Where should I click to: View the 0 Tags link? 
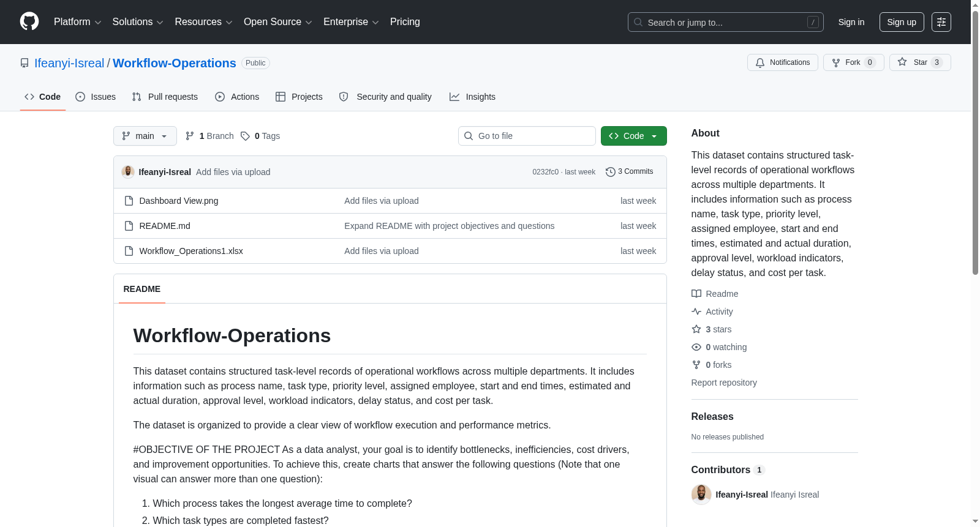point(260,136)
